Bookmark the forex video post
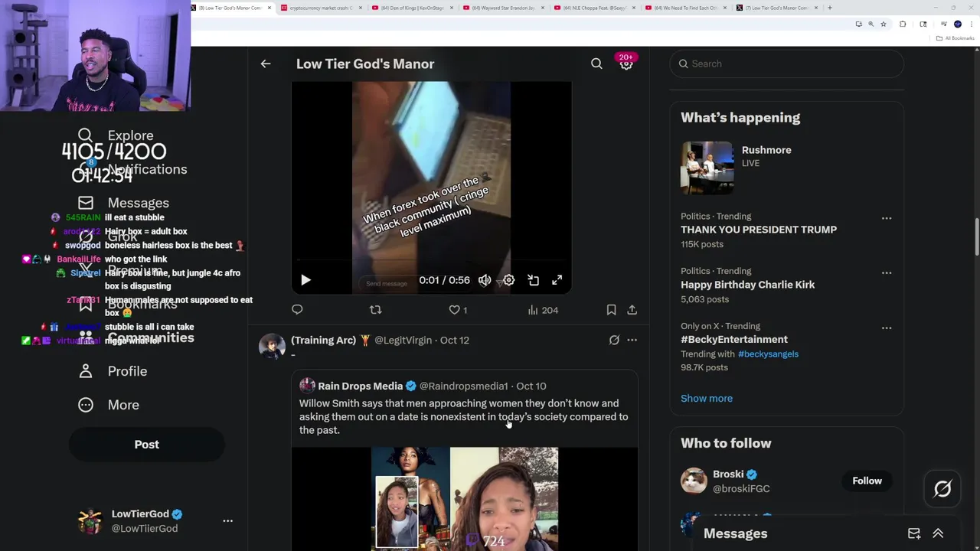Viewport: 980px width, 551px height. [611, 310]
